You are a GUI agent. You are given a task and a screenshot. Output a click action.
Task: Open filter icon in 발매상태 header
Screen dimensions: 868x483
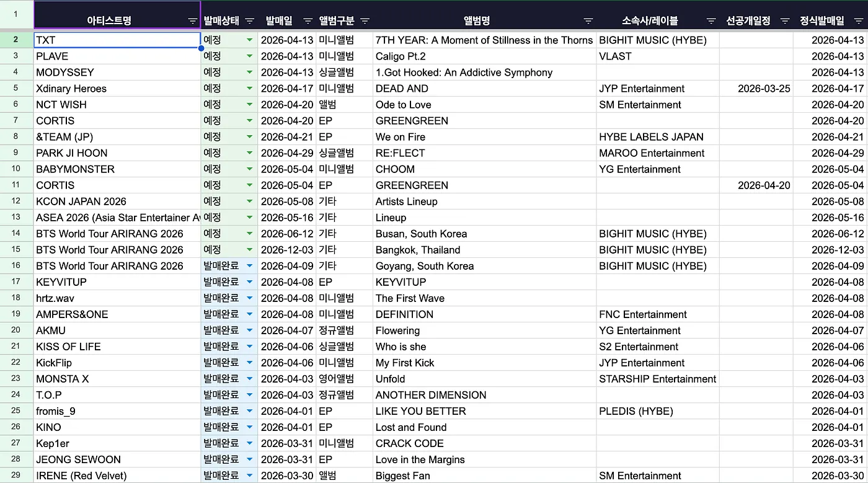click(x=249, y=21)
